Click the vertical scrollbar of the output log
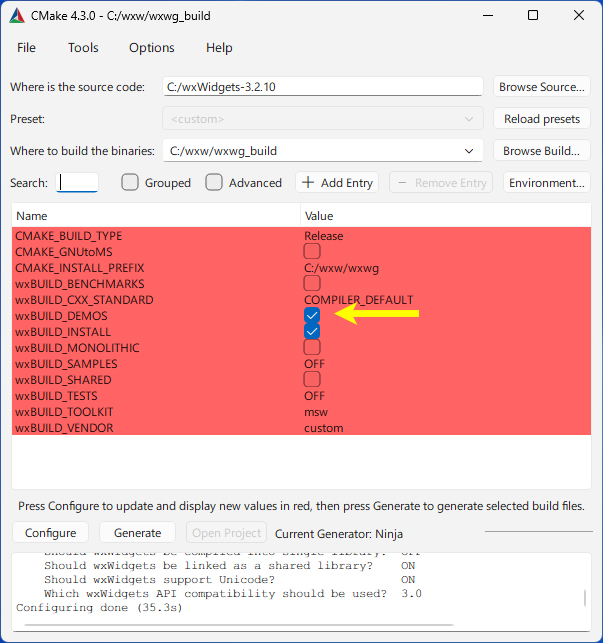This screenshot has width=603, height=643. click(585, 598)
